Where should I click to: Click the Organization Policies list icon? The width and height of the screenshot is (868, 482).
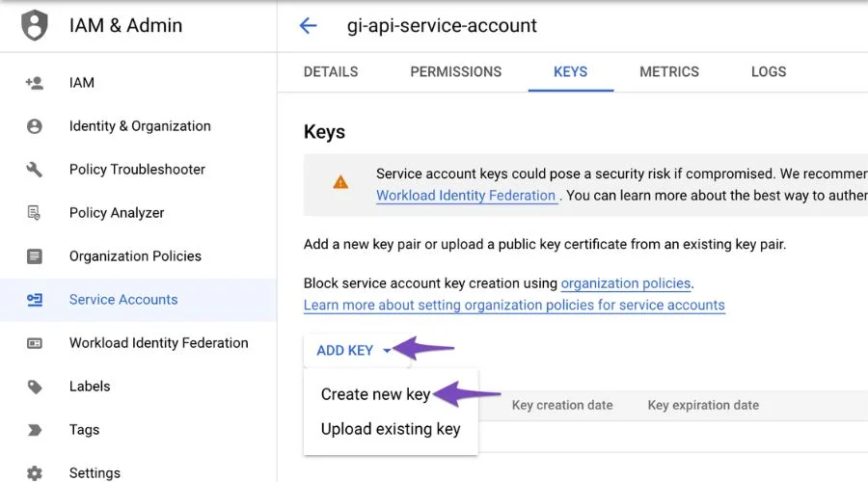pyautogui.click(x=35, y=256)
